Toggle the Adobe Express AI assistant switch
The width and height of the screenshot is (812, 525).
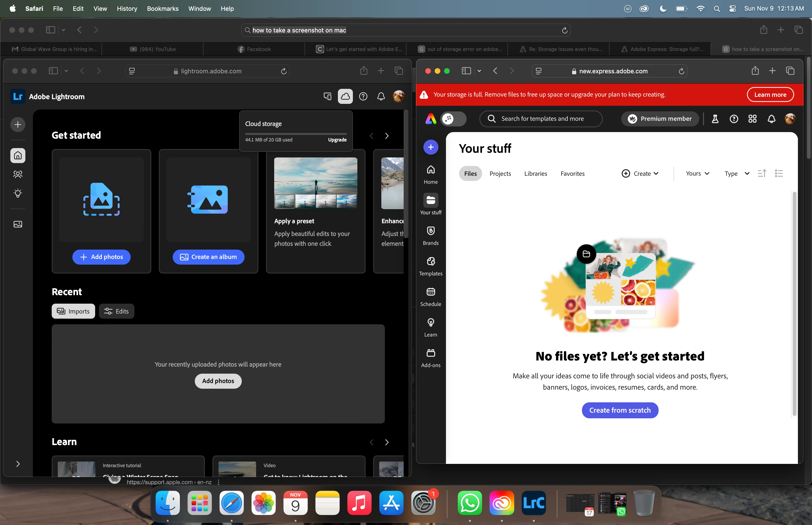point(453,119)
